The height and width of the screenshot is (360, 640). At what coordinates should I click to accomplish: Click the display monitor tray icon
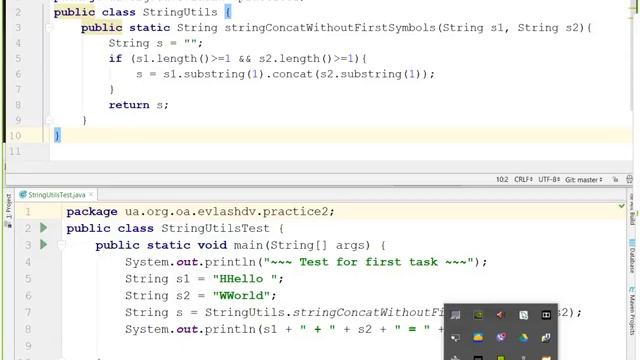point(456,338)
